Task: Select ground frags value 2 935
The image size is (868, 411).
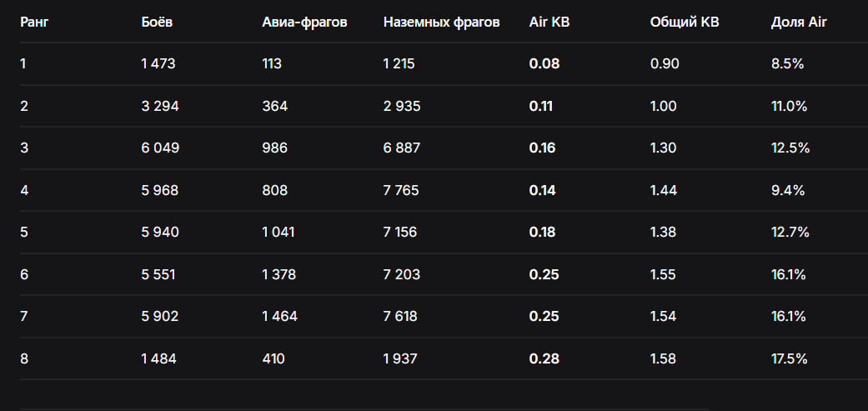Action: click(x=402, y=106)
